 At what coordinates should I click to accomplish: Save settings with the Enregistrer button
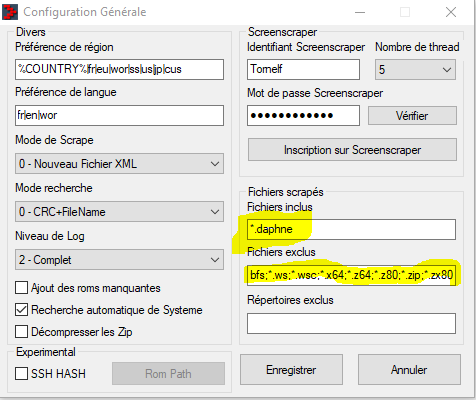coord(291,370)
